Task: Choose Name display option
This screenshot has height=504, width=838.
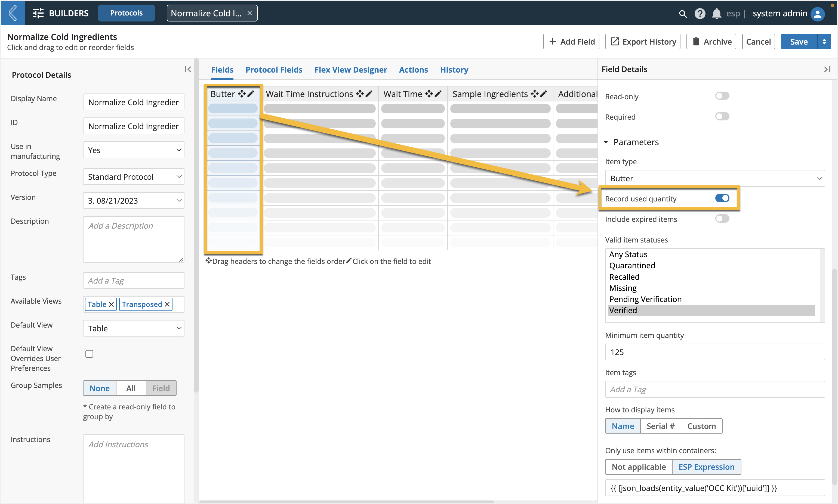Action: pyautogui.click(x=623, y=426)
